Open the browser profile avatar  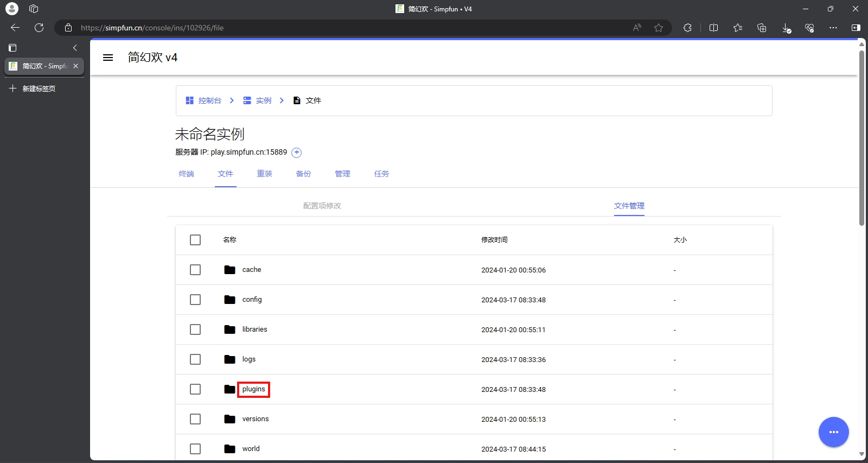pos(12,9)
